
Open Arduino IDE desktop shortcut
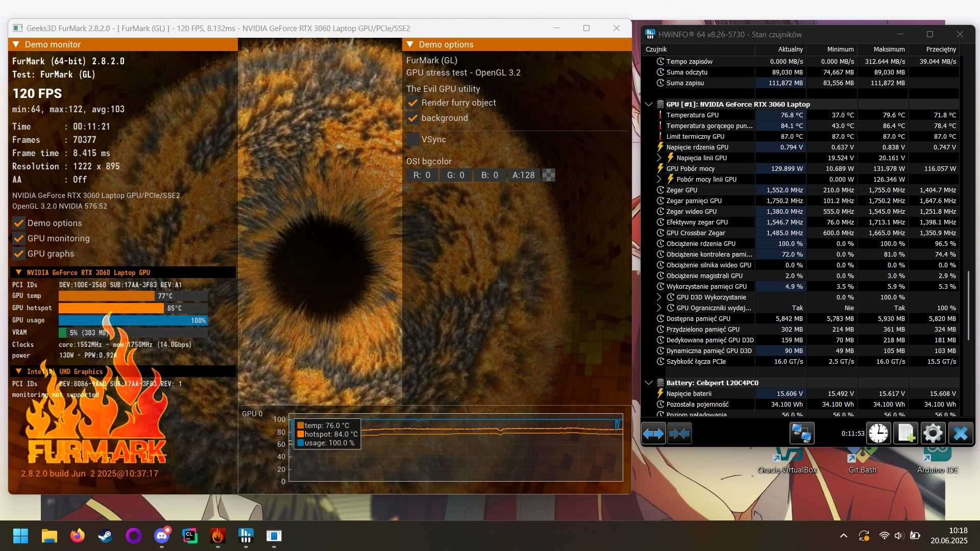point(937,460)
